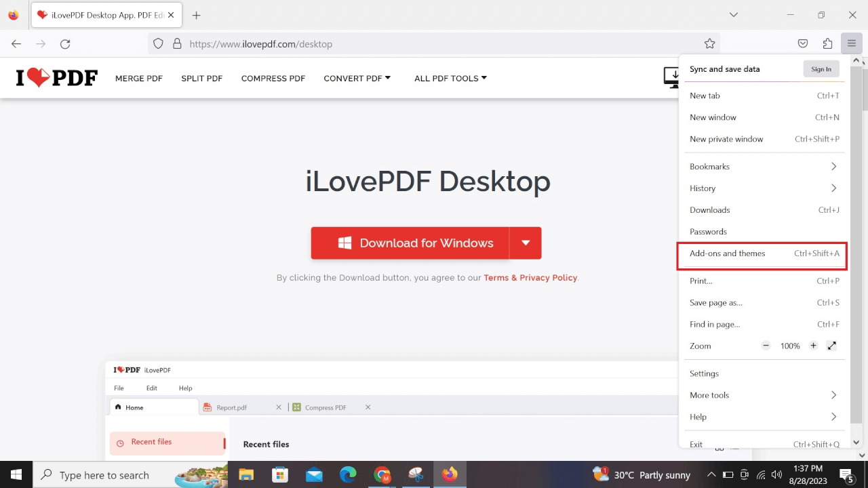Click the taskbar search box

[x=131, y=474]
